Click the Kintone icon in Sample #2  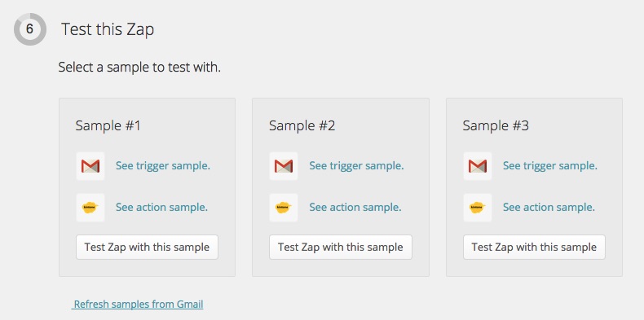(x=284, y=208)
